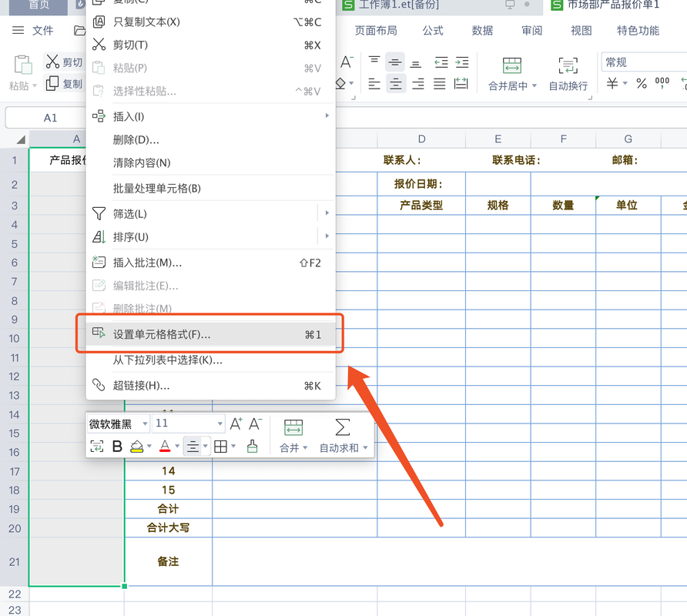Open the ¥ currency symbol dropdown
This screenshot has height=616, width=687.
625,84
